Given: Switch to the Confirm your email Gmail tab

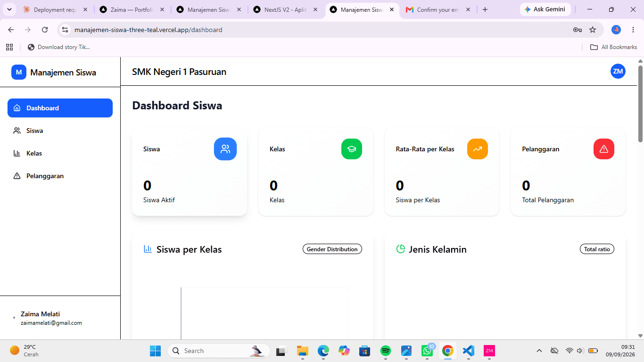Looking at the screenshot, I should coord(438,9).
